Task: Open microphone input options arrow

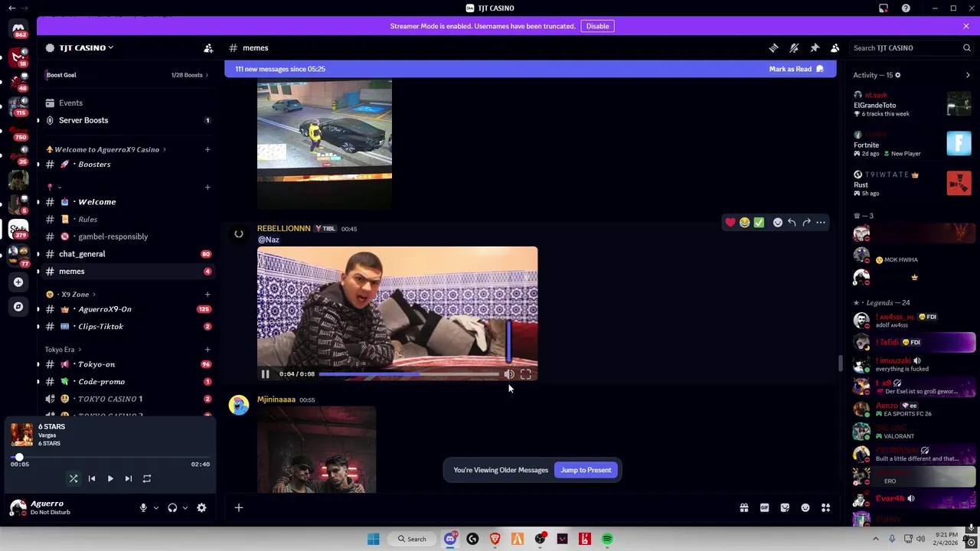Action: pyautogui.click(x=155, y=507)
